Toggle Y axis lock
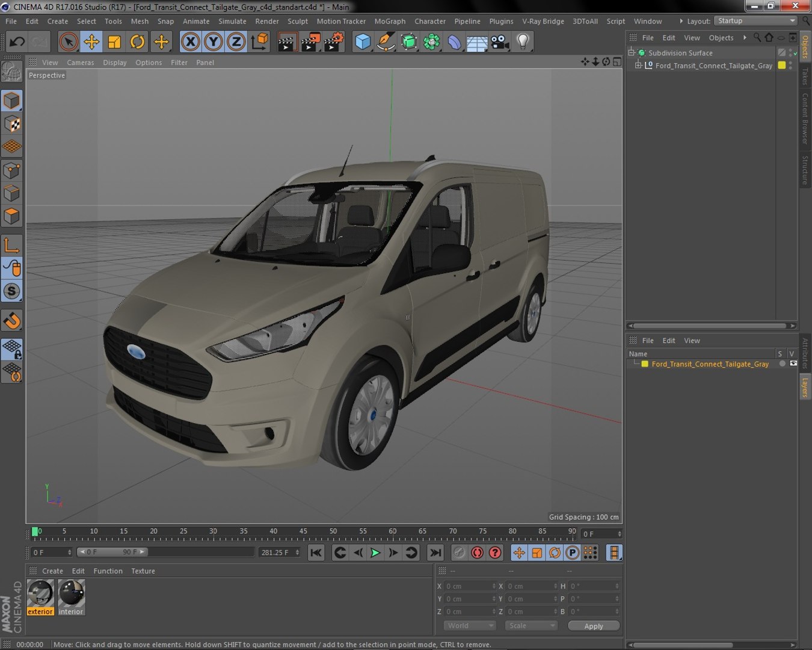The width and height of the screenshot is (812, 650). [x=214, y=42]
